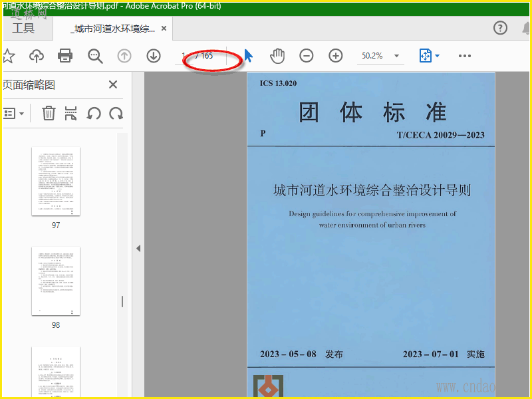Close the document tab

tap(164, 29)
